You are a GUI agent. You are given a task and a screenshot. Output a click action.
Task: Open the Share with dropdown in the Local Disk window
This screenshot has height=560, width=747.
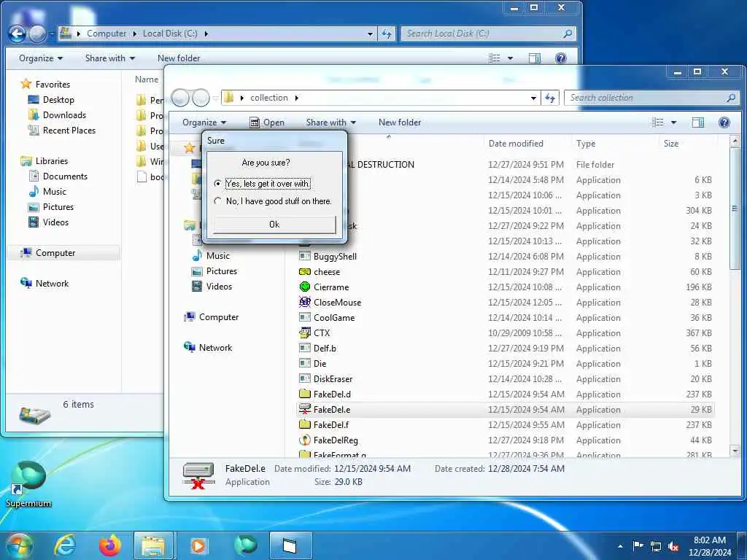click(x=110, y=58)
